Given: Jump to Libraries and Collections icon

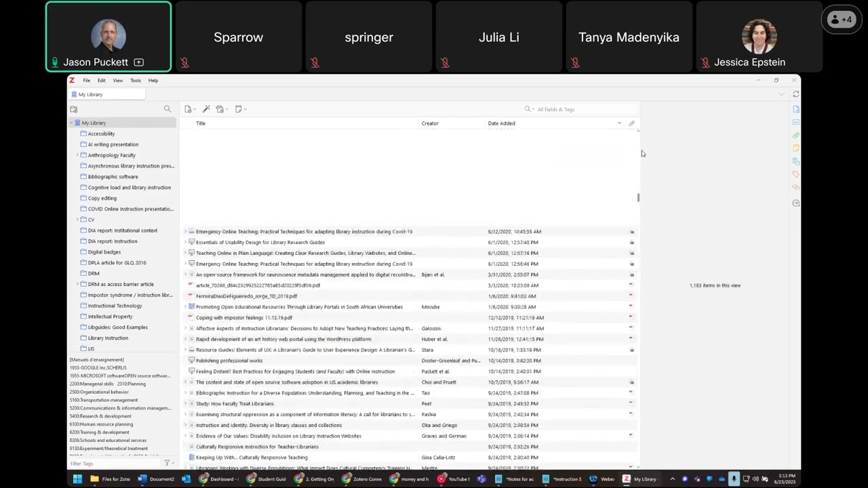Looking at the screenshot, I should [796, 161].
